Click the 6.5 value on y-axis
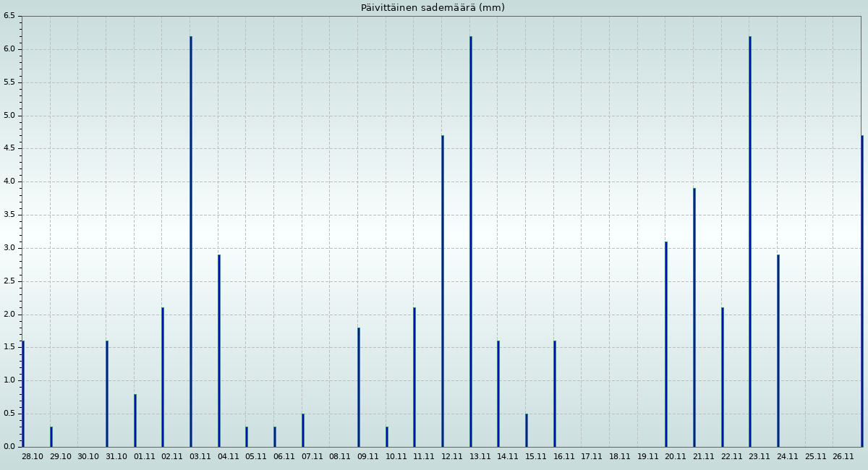The image size is (868, 470). (9, 16)
